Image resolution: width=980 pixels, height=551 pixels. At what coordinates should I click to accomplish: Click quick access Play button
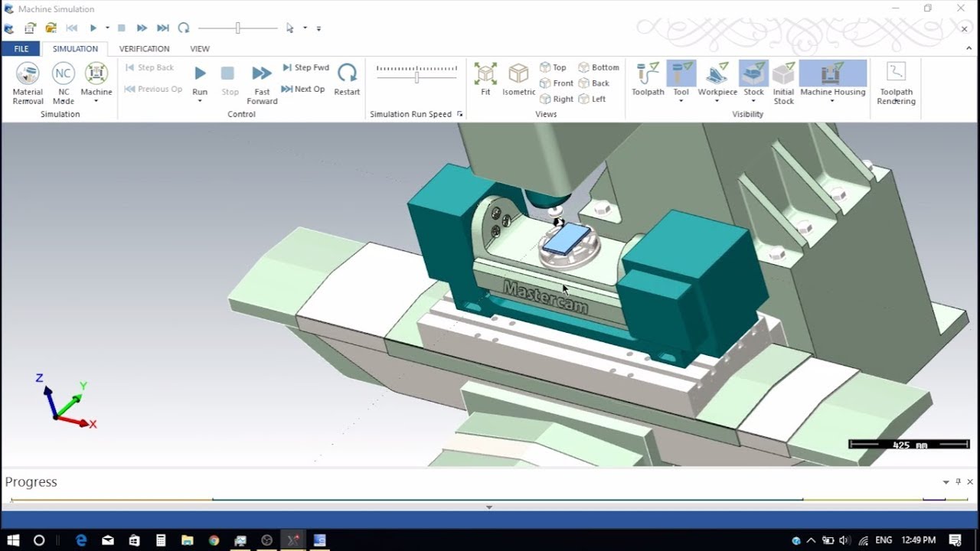tap(93, 28)
